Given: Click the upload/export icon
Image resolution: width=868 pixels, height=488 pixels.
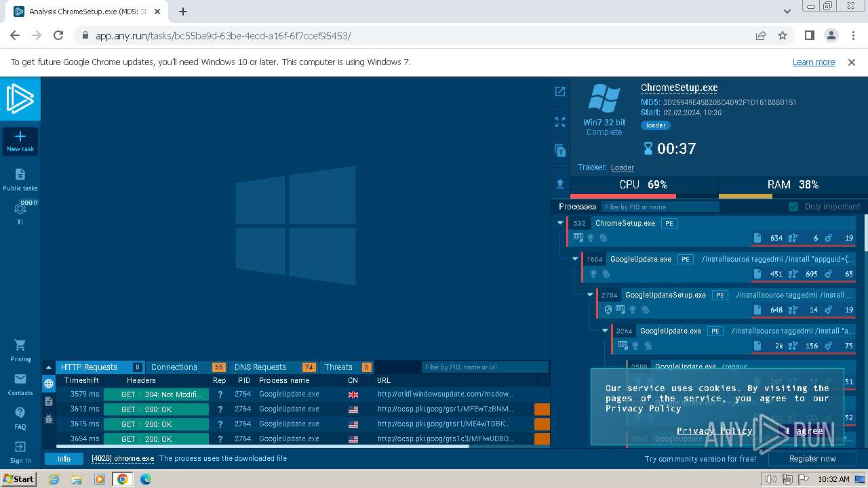Looking at the screenshot, I should tap(560, 184).
